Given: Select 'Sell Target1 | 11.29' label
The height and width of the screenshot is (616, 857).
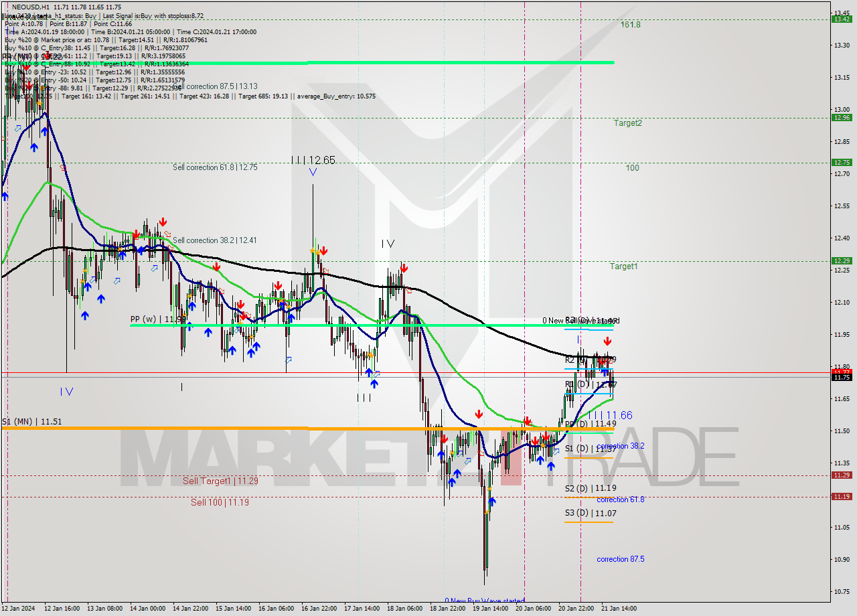Looking at the screenshot, I should tap(220, 481).
